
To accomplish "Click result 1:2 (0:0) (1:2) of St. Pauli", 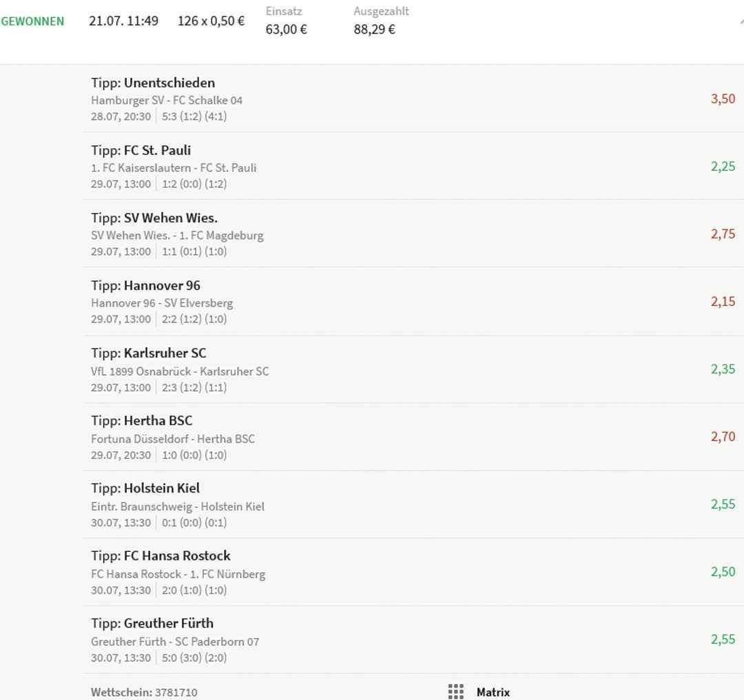I will tap(194, 184).
